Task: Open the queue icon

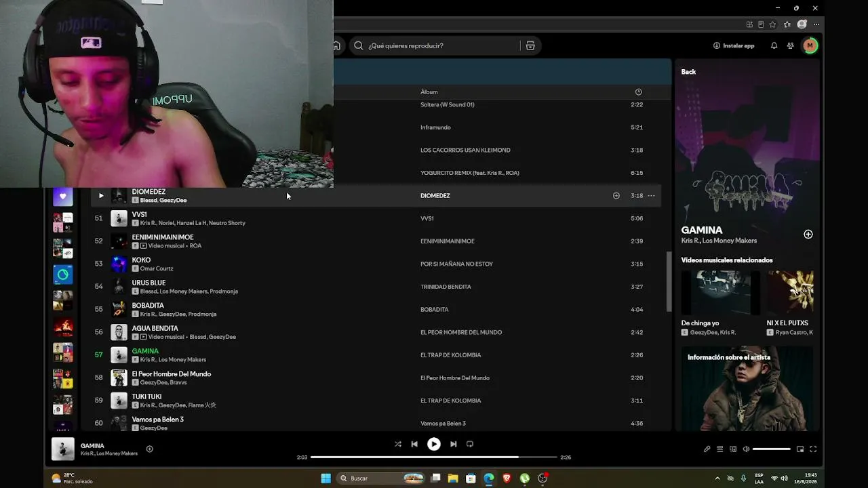Action: tap(720, 449)
